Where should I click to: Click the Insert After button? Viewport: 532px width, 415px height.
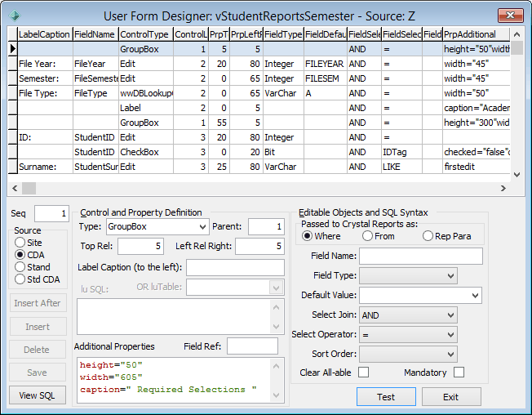(x=38, y=303)
